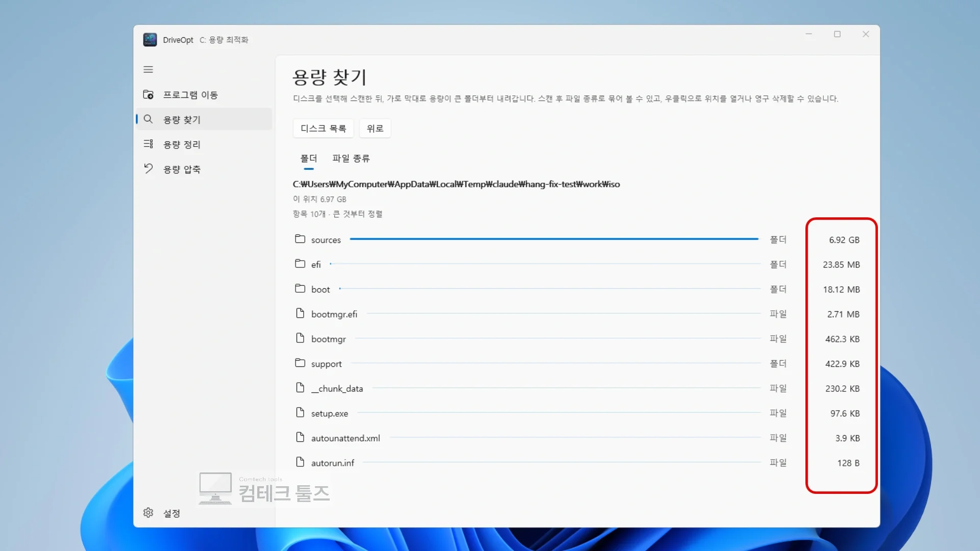Click the setup.exe file icon
This screenshot has width=980, height=551.
click(x=300, y=412)
